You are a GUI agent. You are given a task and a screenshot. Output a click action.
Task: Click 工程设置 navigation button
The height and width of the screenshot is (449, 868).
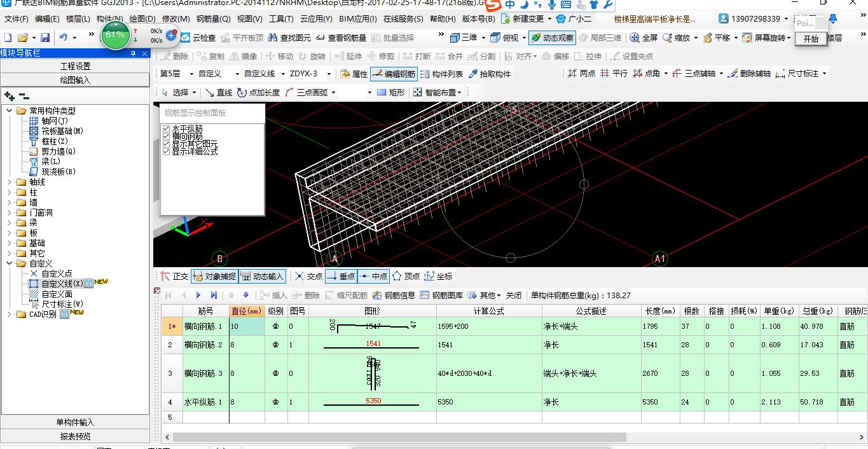point(75,66)
